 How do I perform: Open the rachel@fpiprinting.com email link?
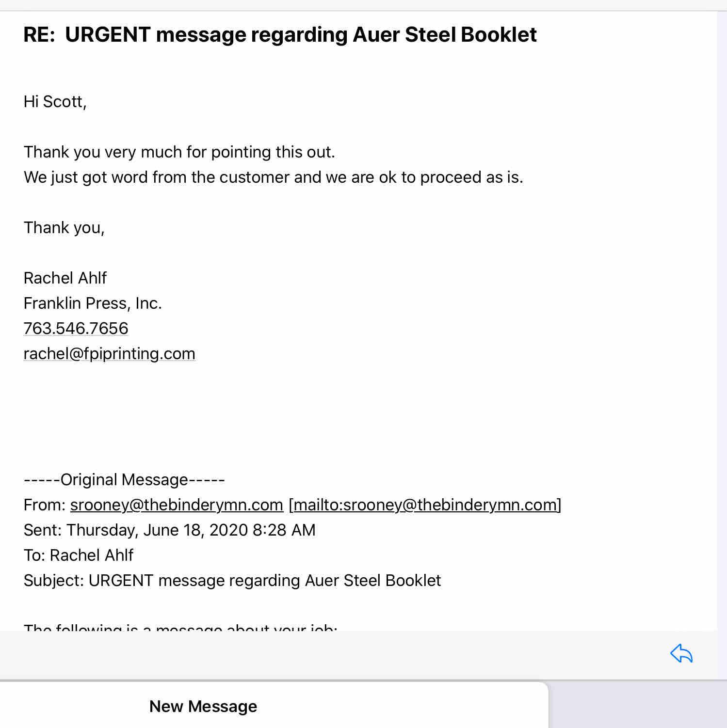click(110, 354)
